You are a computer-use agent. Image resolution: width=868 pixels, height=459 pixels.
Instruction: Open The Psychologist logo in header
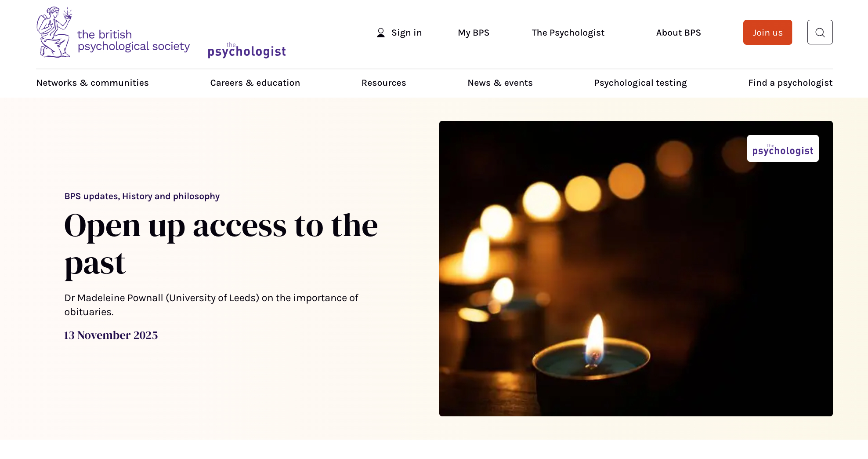coord(247,51)
